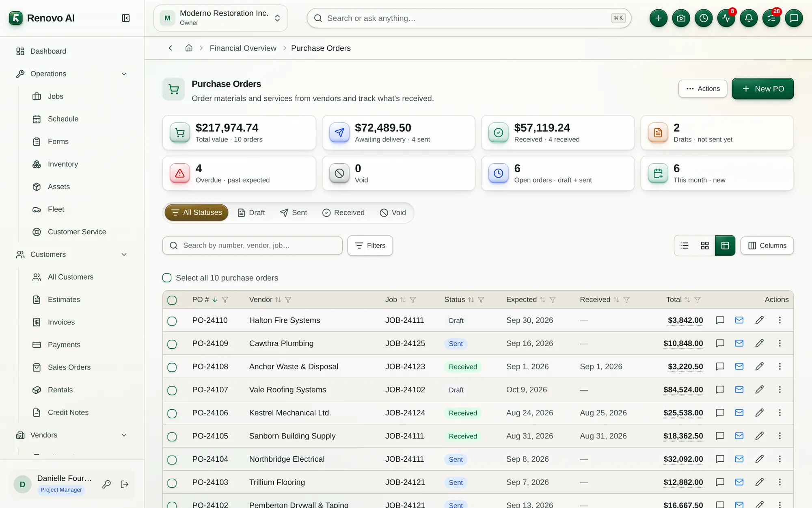
Task: Open activity pulse icon with badge 8
Action: click(x=726, y=18)
